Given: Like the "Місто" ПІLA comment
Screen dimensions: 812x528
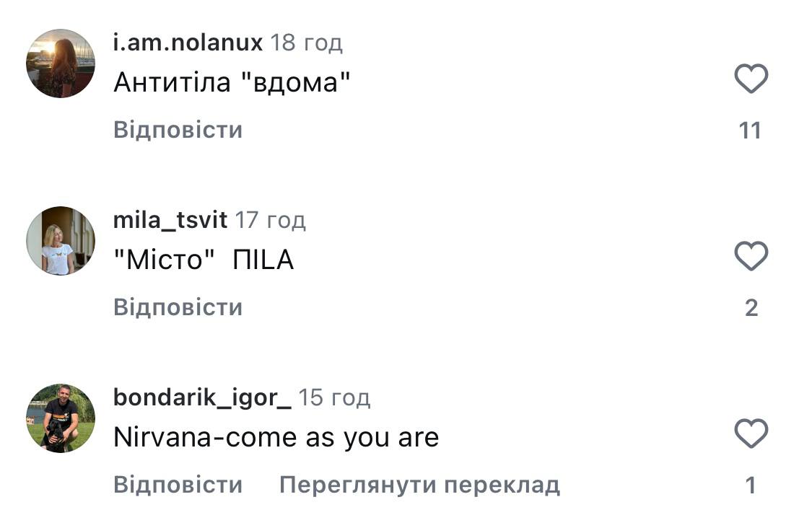Looking at the screenshot, I should click(751, 256).
